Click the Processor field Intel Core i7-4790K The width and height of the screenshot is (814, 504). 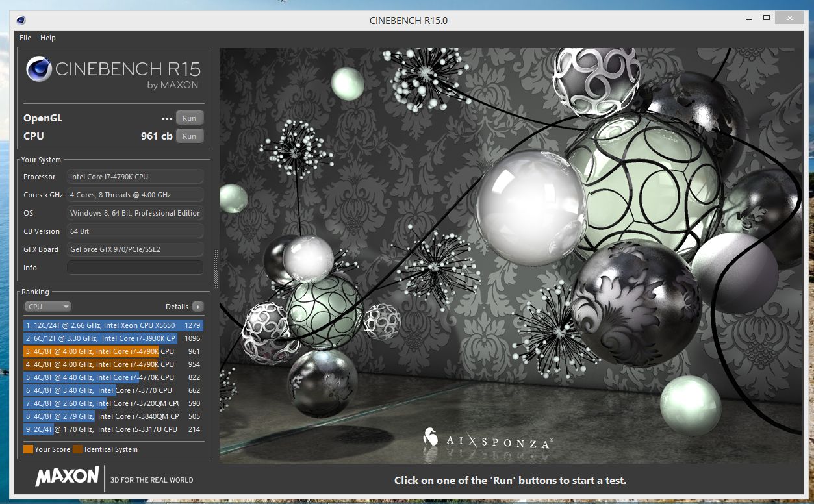pyautogui.click(x=135, y=177)
